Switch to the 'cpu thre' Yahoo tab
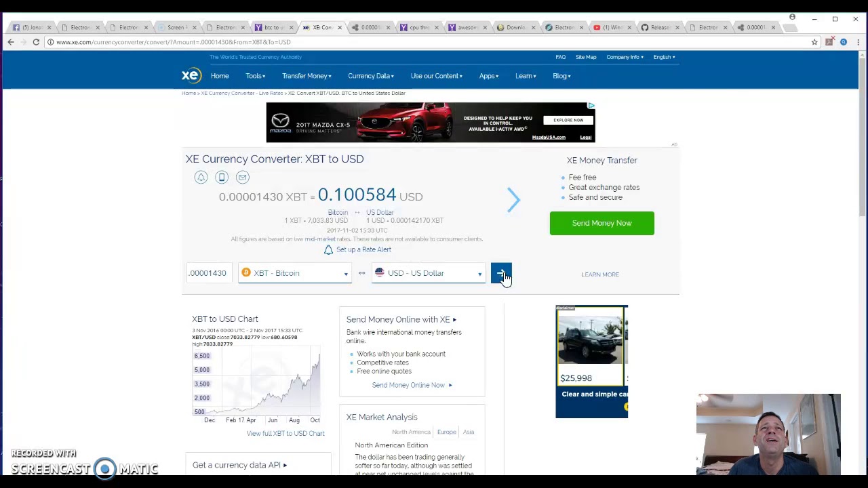The width and height of the screenshot is (868, 488). tap(418, 27)
